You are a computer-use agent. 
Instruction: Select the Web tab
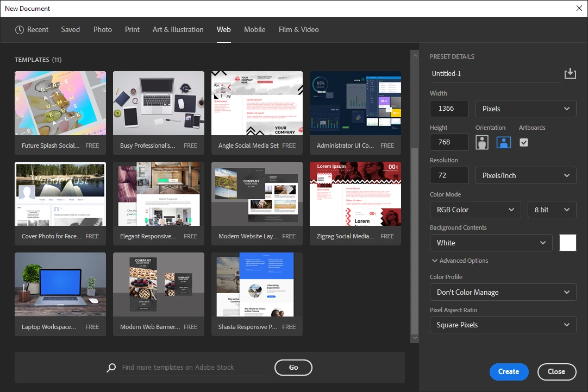[x=224, y=30]
